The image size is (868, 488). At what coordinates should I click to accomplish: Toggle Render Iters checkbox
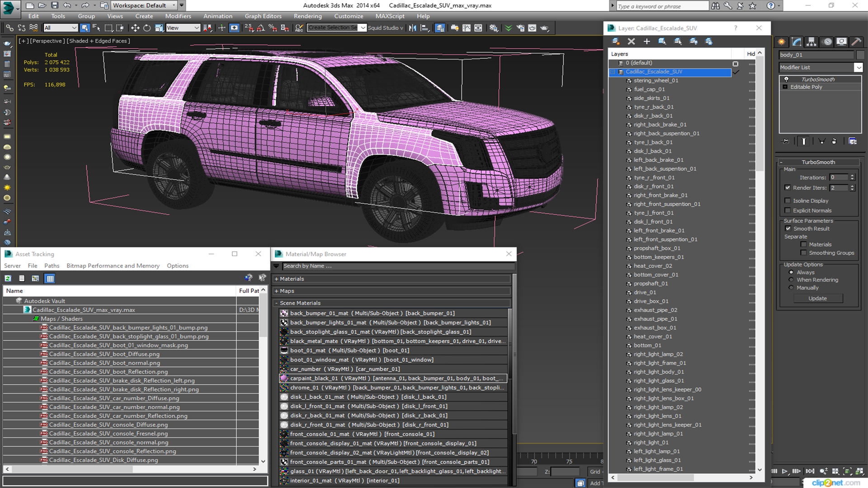[x=788, y=188]
